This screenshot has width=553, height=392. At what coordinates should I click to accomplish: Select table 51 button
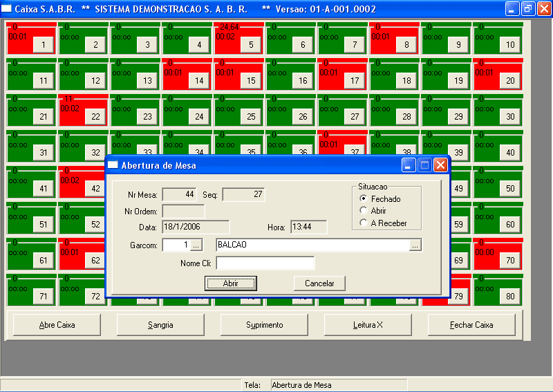point(44,225)
